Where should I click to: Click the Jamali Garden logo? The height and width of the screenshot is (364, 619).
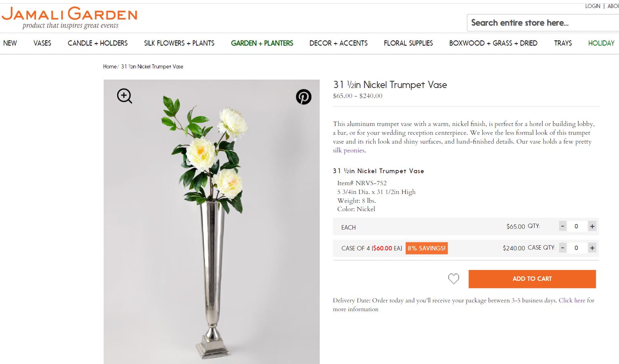pyautogui.click(x=70, y=18)
